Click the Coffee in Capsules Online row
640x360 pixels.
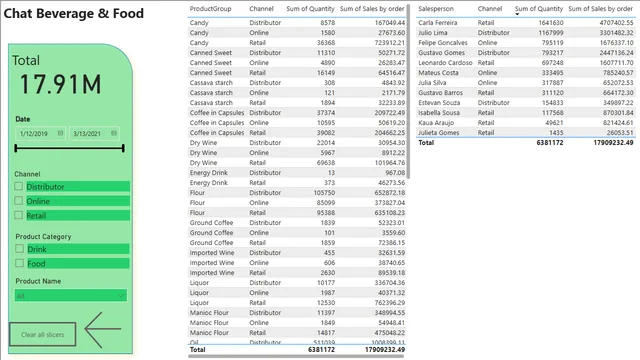[297, 123]
